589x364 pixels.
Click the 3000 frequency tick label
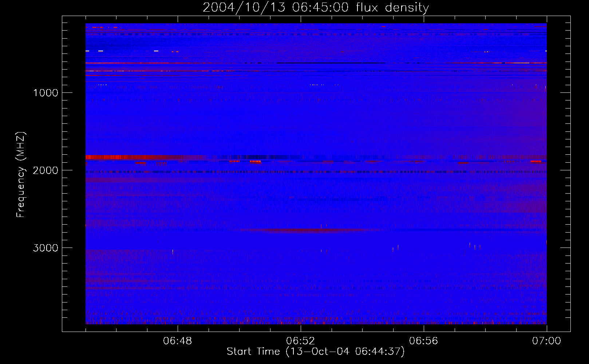46,248
